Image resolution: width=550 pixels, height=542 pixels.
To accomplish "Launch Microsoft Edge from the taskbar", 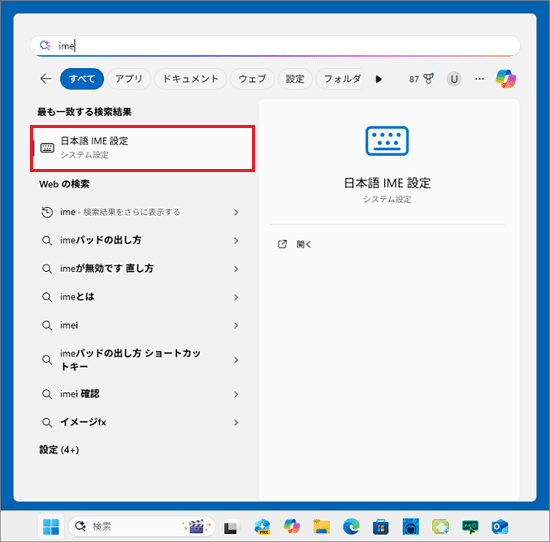I will (x=351, y=527).
